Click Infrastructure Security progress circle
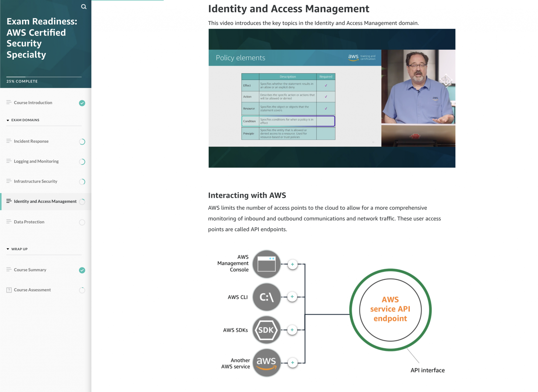 coord(82,182)
